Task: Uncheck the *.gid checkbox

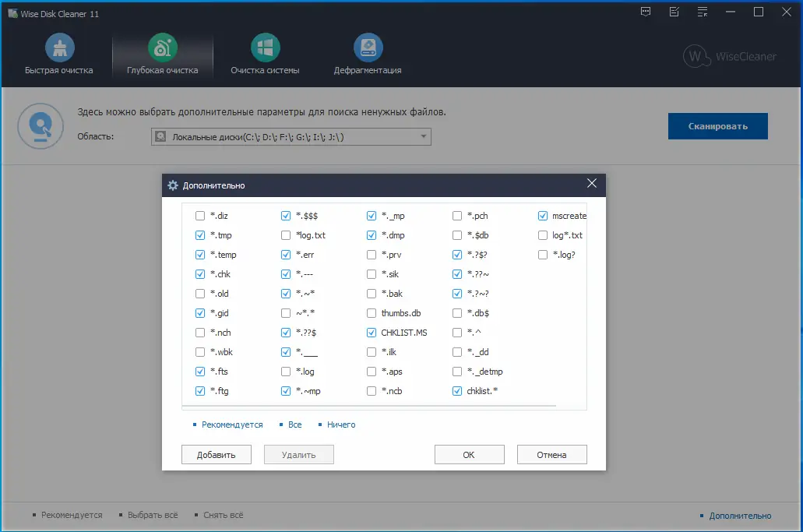Action: pyautogui.click(x=199, y=313)
